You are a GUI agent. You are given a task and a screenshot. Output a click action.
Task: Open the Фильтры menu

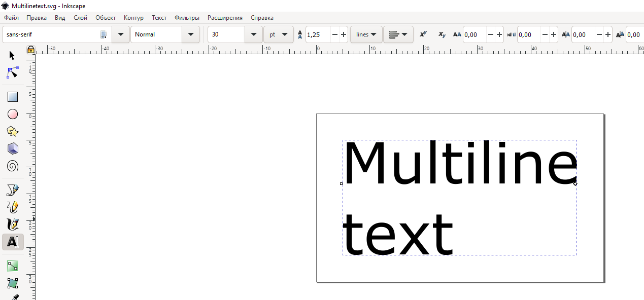pyautogui.click(x=187, y=18)
